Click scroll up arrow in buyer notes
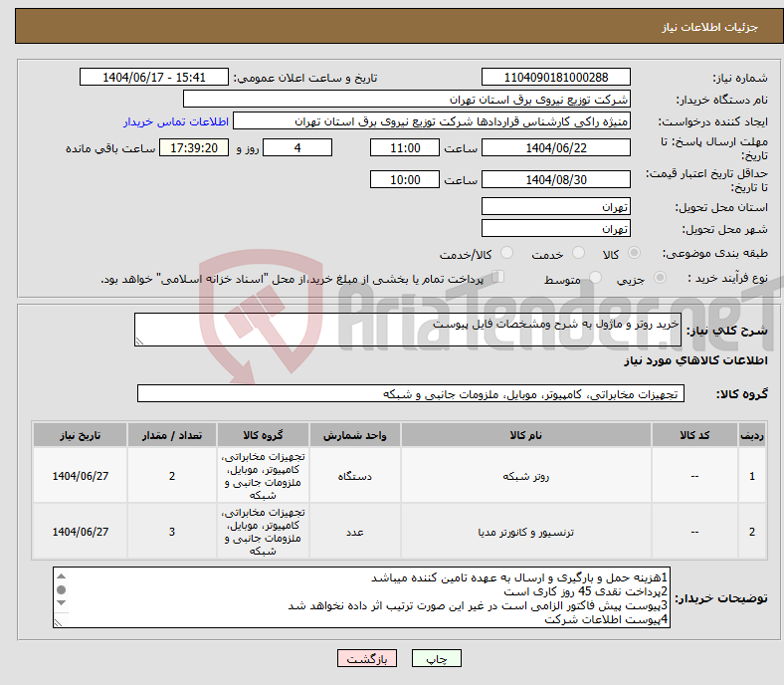This screenshot has height=685, width=784. [61, 576]
